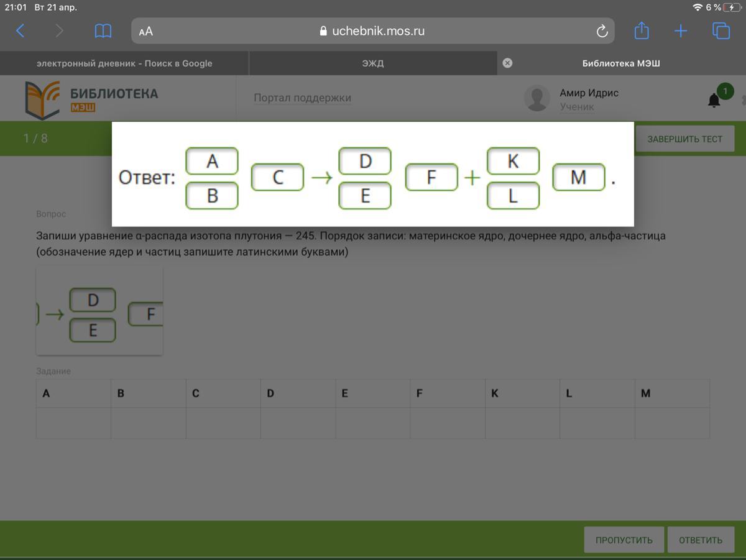Close the Библиотека МЭШ tab
746x560 pixels.
(507, 63)
